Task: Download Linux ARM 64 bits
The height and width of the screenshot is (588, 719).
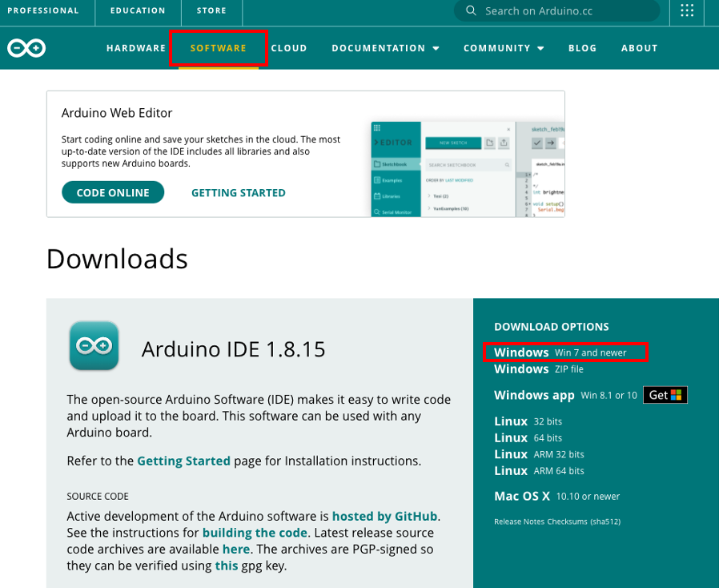Action: [x=539, y=470]
